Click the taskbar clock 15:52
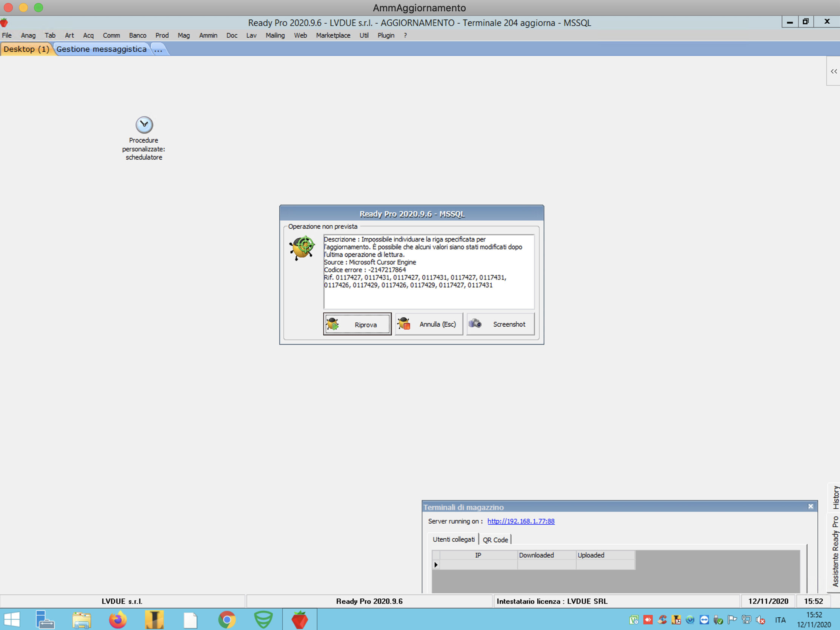 pos(814,615)
